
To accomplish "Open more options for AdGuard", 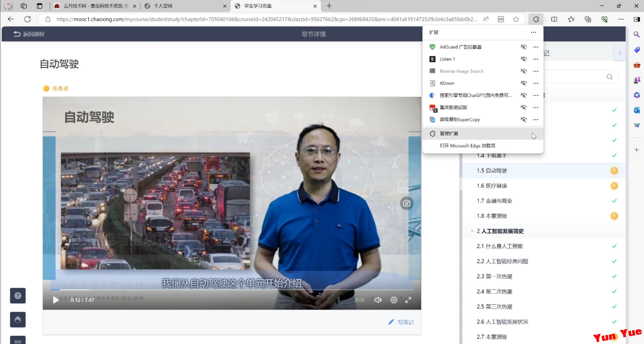I will (x=535, y=47).
